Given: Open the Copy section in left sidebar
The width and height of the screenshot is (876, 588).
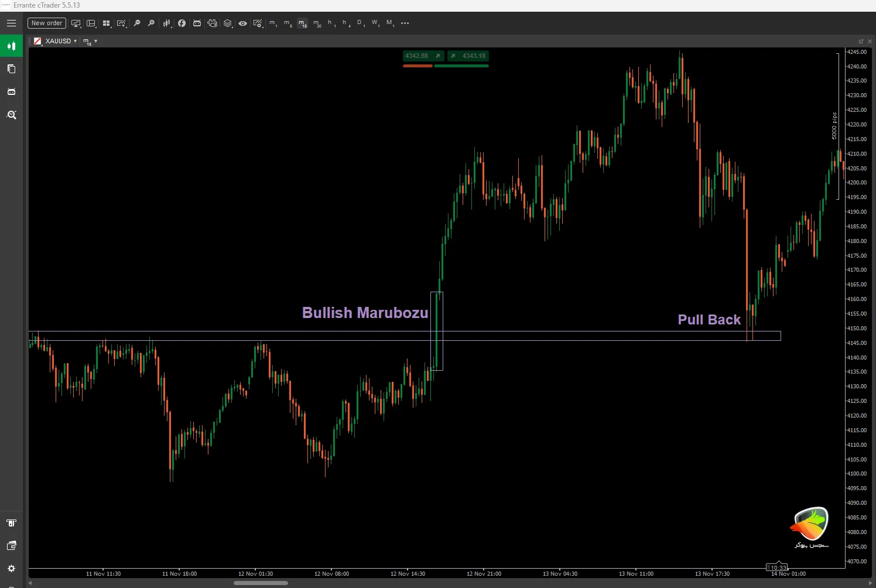Looking at the screenshot, I should click(x=11, y=69).
